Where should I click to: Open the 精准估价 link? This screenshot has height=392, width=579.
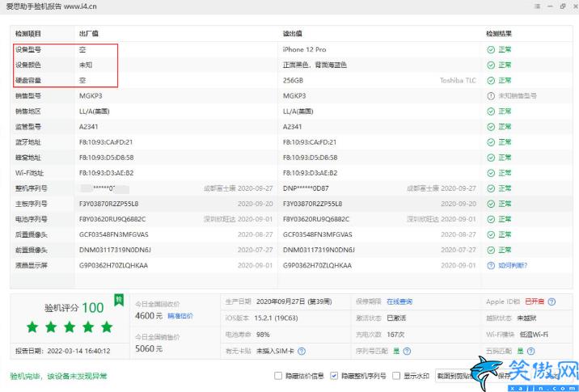(180, 316)
